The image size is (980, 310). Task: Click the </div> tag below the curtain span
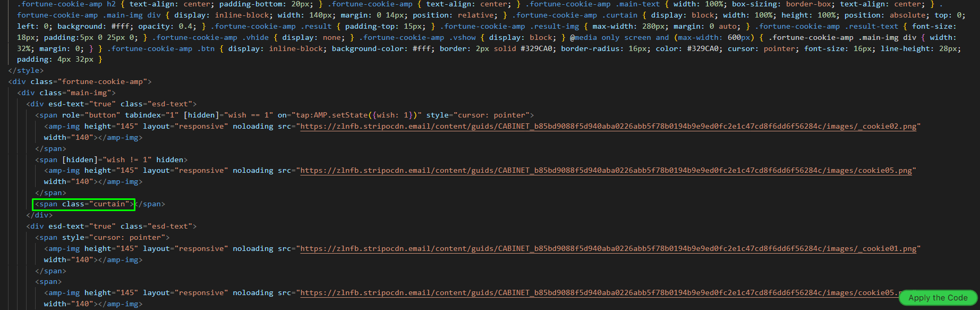tap(40, 215)
